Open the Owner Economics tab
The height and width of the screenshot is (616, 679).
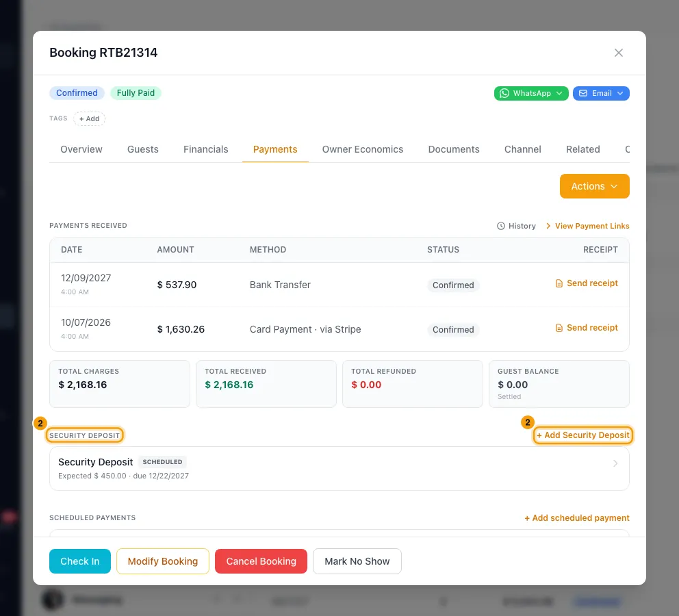point(363,149)
